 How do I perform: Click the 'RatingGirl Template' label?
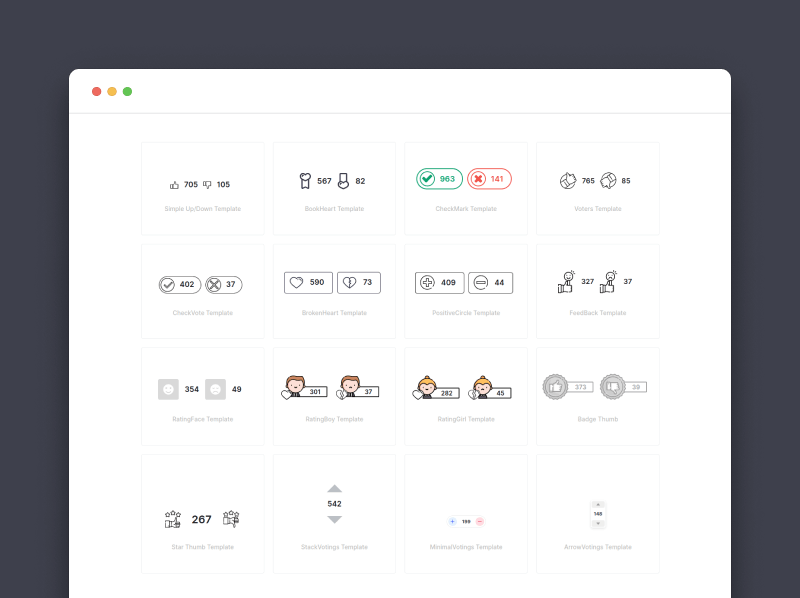466,419
